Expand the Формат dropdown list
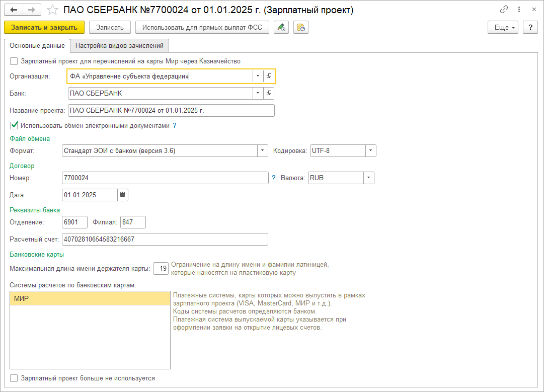The height and width of the screenshot is (392, 544). [x=262, y=150]
